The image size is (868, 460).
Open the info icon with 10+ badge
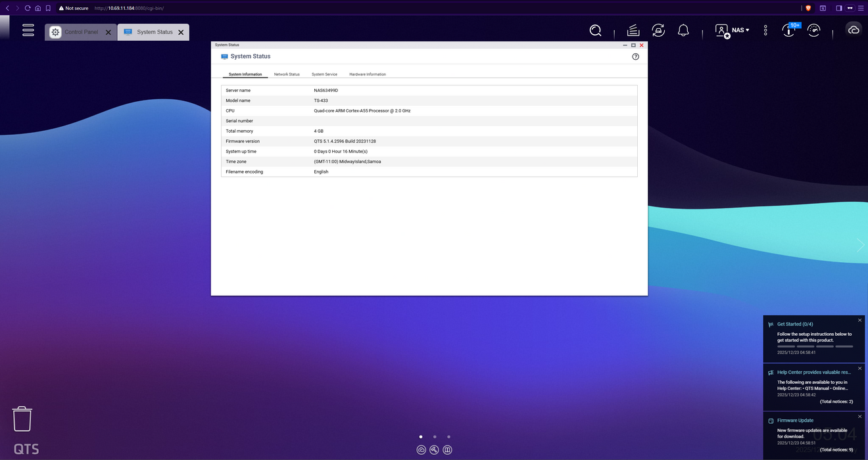point(788,31)
